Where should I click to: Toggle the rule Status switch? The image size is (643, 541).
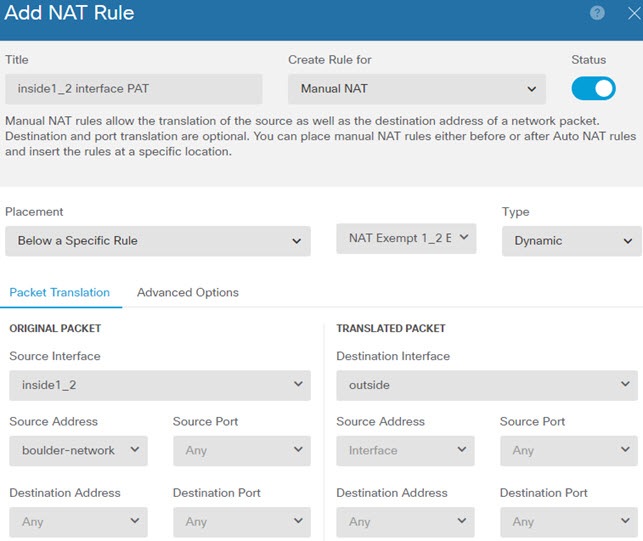[x=593, y=88]
